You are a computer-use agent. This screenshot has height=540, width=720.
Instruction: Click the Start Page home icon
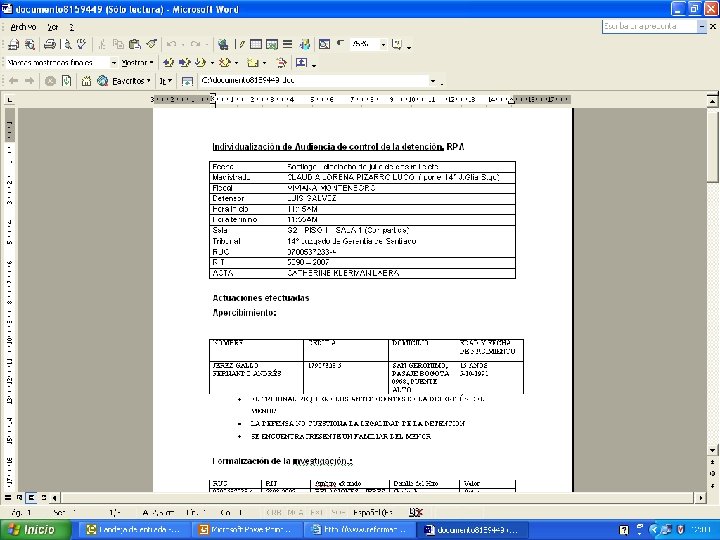(x=86, y=81)
